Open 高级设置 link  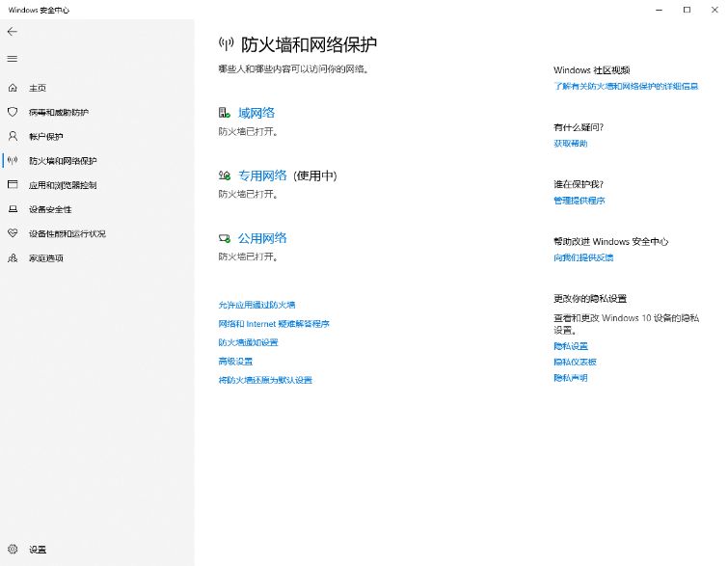click(x=235, y=362)
